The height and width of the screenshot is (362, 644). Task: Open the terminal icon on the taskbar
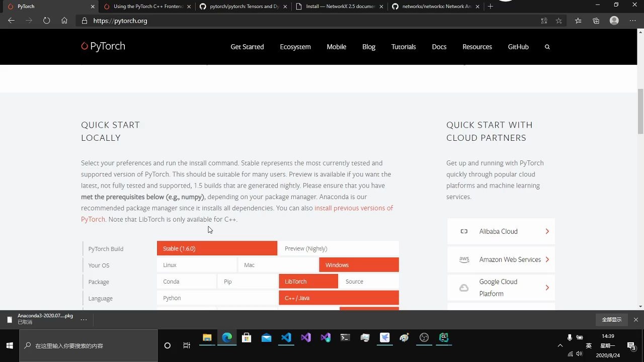[345, 338]
